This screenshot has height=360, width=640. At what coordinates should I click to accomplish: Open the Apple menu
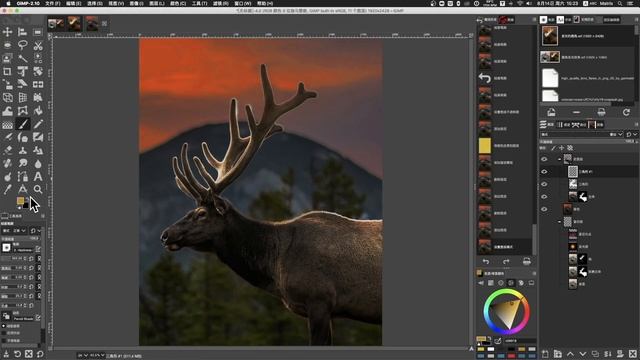coord(8,3)
